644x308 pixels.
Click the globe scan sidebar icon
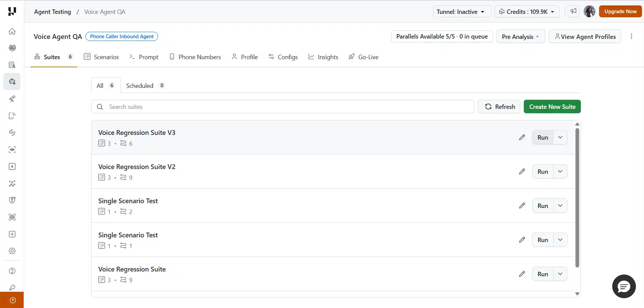point(12,217)
